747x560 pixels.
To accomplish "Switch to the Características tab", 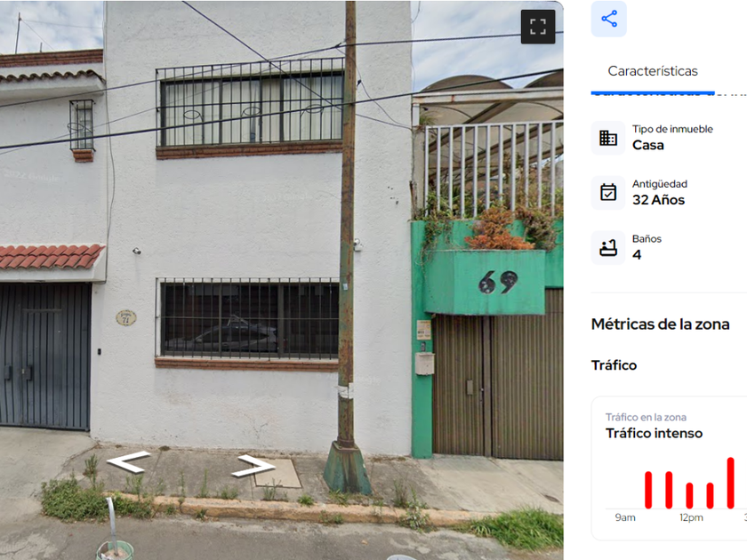I will 653,71.
